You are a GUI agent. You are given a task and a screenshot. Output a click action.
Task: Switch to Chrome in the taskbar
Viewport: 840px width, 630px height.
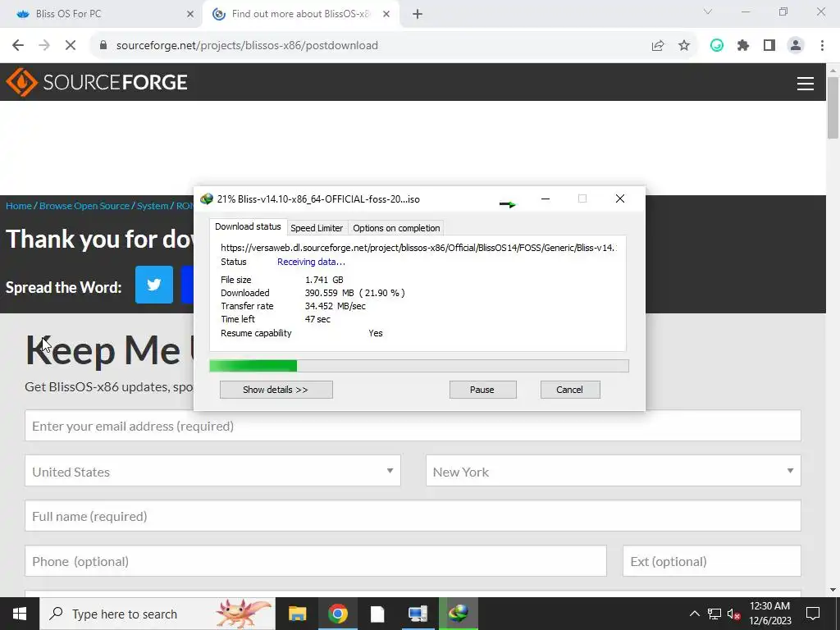click(x=337, y=614)
